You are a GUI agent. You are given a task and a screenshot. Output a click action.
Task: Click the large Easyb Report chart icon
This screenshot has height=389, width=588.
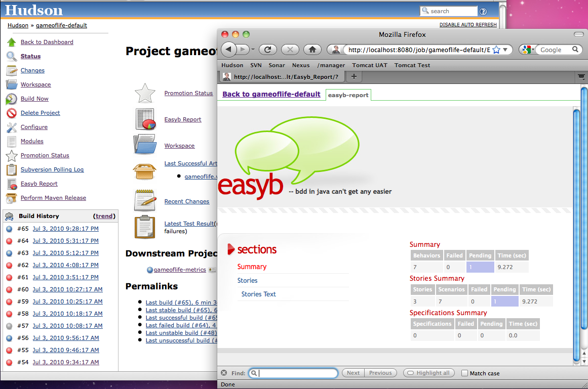(x=145, y=119)
